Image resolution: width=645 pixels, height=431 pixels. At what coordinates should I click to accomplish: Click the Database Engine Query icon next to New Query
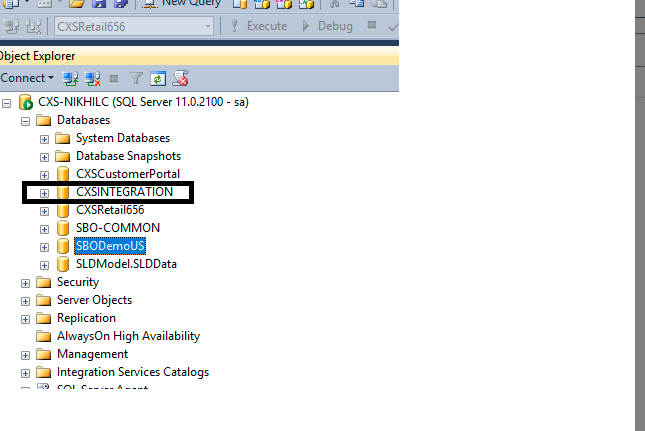coord(240,4)
